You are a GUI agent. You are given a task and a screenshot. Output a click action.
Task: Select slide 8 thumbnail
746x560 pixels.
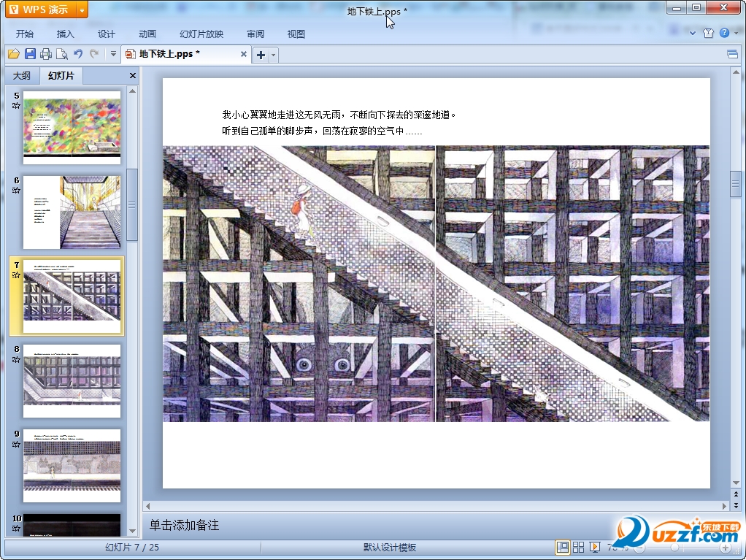tap(72, 381)
